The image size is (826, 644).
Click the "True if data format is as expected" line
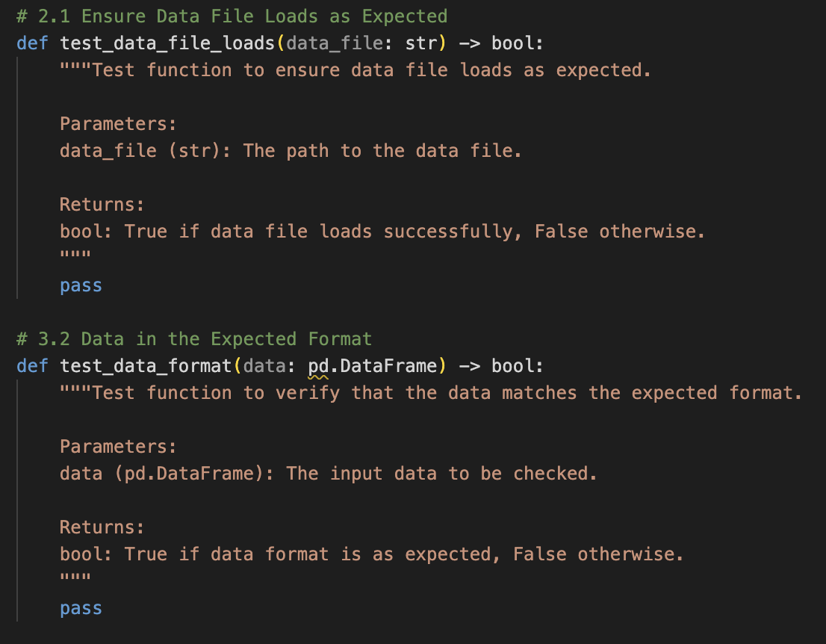coord(371,554)
